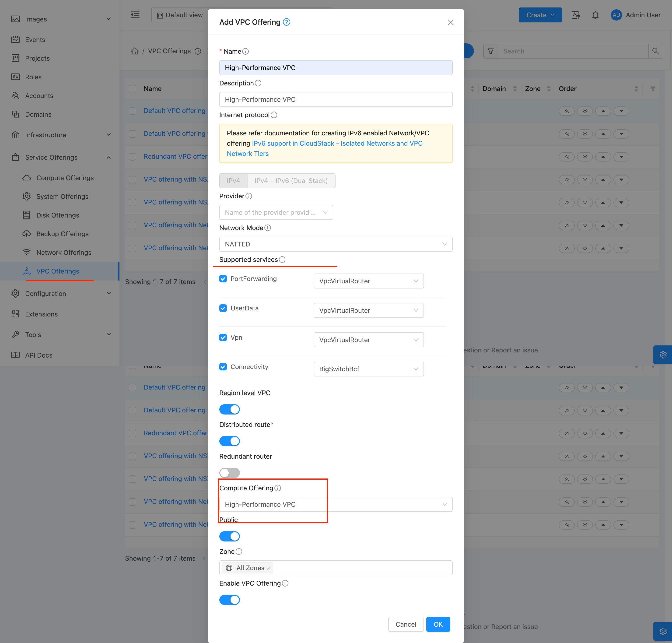
Task: Click the Description input field
Action: (336, 99)
